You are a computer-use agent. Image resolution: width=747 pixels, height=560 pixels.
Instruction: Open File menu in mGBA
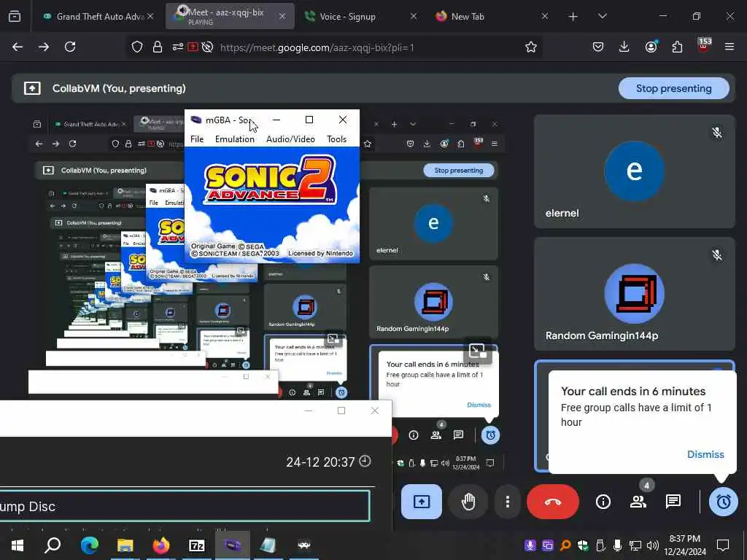point(197,139)
